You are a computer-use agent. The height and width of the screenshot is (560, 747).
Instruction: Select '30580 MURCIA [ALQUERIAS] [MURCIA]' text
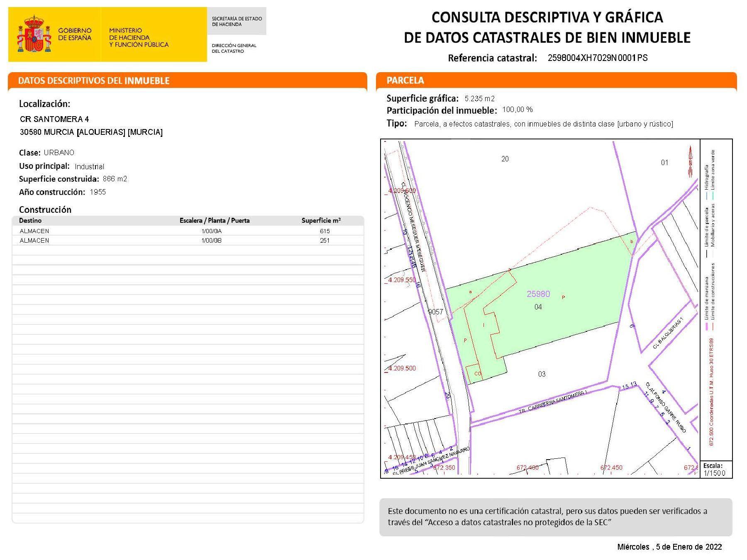(x=91, y=132)
